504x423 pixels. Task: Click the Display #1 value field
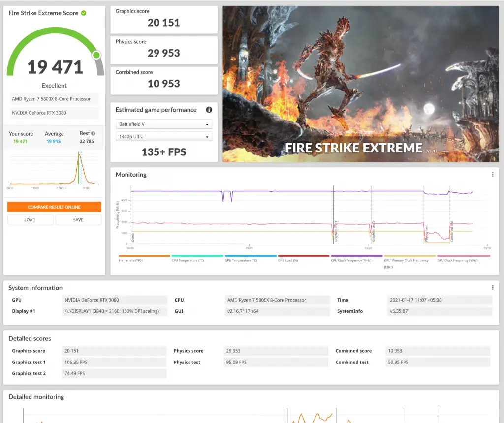coord(114,311)
